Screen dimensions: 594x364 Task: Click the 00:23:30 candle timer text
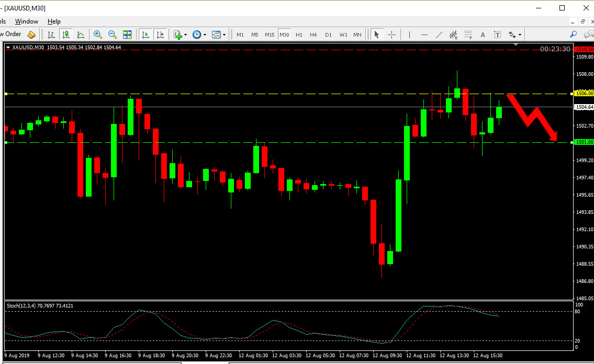pyautogui.click(x=555, y=49)
